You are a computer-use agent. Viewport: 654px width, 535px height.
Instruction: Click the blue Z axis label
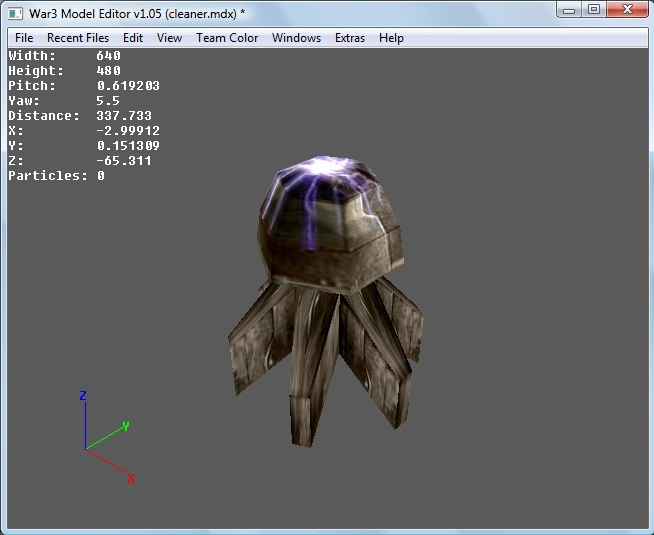(83, 395)
